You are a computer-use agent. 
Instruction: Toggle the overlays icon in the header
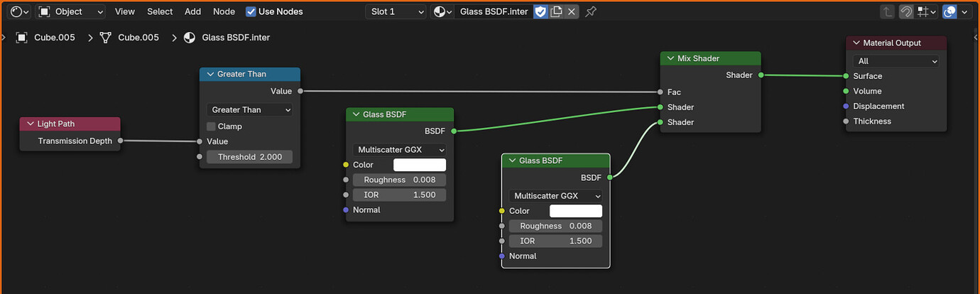click(x=949, y=11)
